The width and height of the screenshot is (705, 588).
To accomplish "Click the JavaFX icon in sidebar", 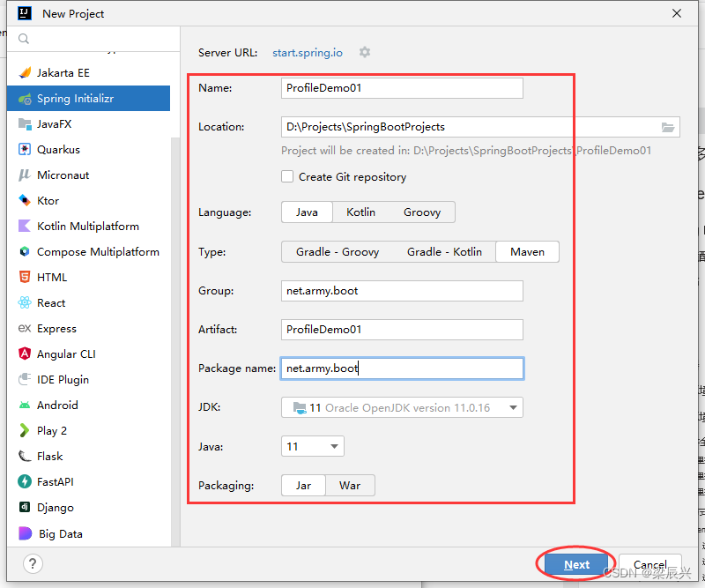I will [x=25, y=123].
